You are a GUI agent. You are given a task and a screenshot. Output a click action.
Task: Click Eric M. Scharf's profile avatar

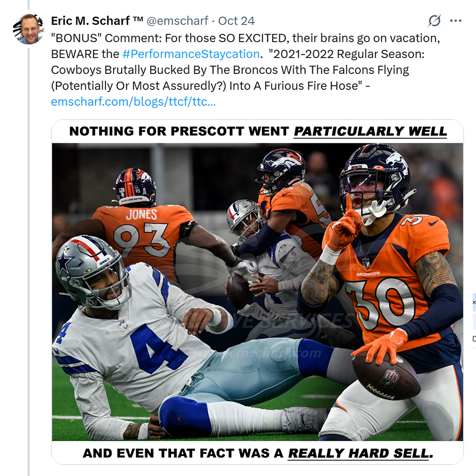(28, 29)
